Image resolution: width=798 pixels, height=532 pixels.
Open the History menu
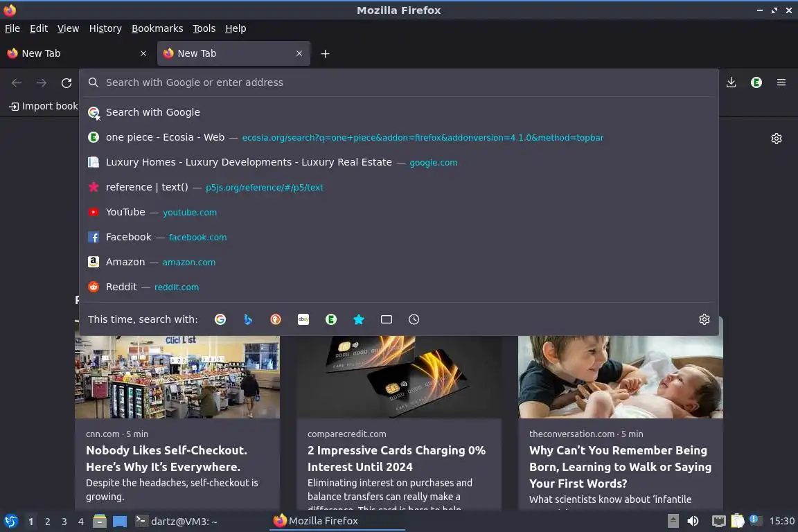pyautogui.click(x=105, y=28)
